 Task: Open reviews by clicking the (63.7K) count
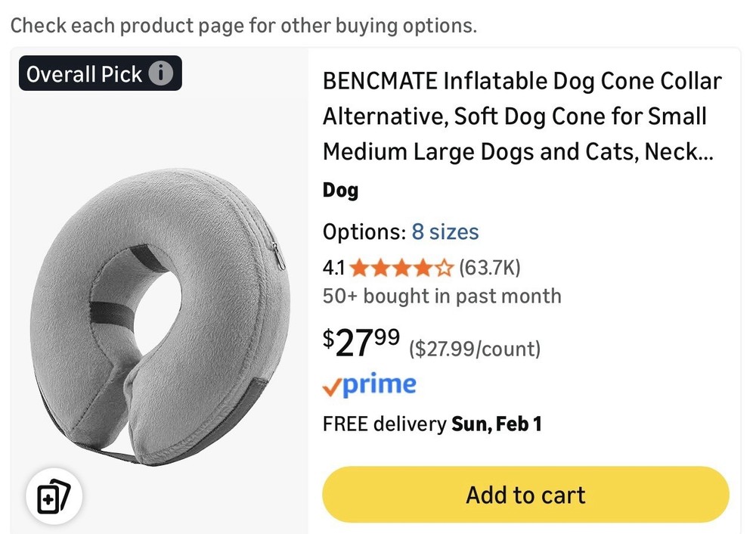[491, 268]
